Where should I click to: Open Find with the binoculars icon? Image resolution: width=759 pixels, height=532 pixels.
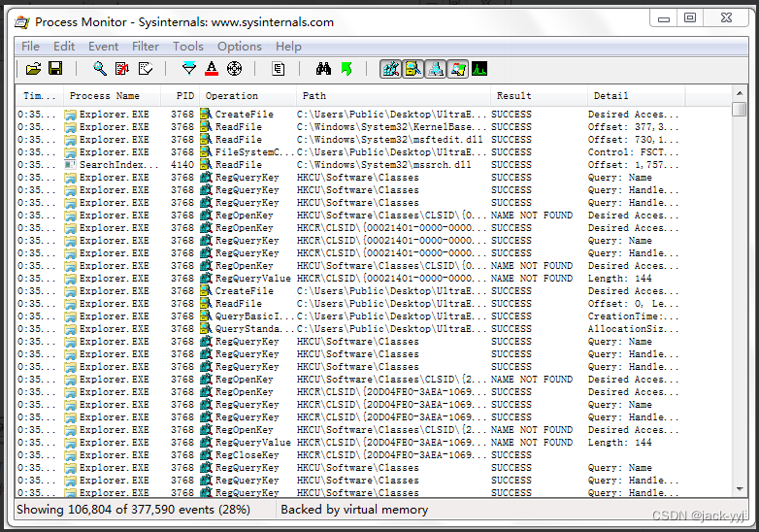tap(323, 69)
